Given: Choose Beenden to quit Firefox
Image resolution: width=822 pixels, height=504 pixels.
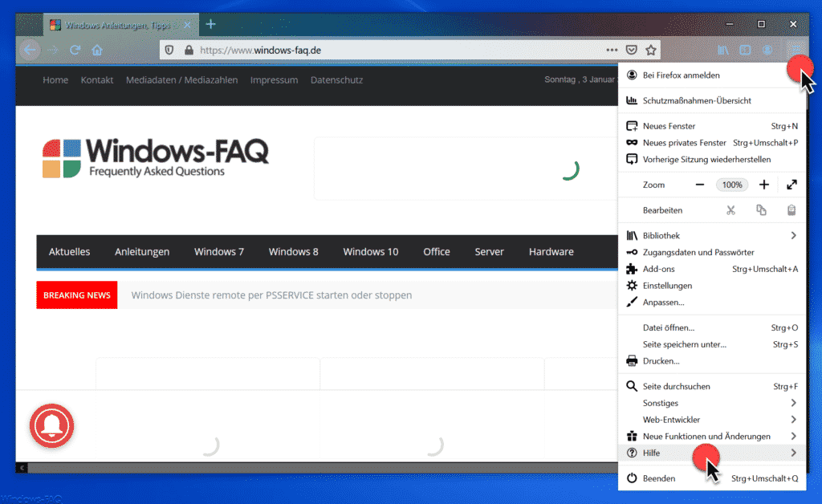Looking at the screenshot, I should 712,479.
